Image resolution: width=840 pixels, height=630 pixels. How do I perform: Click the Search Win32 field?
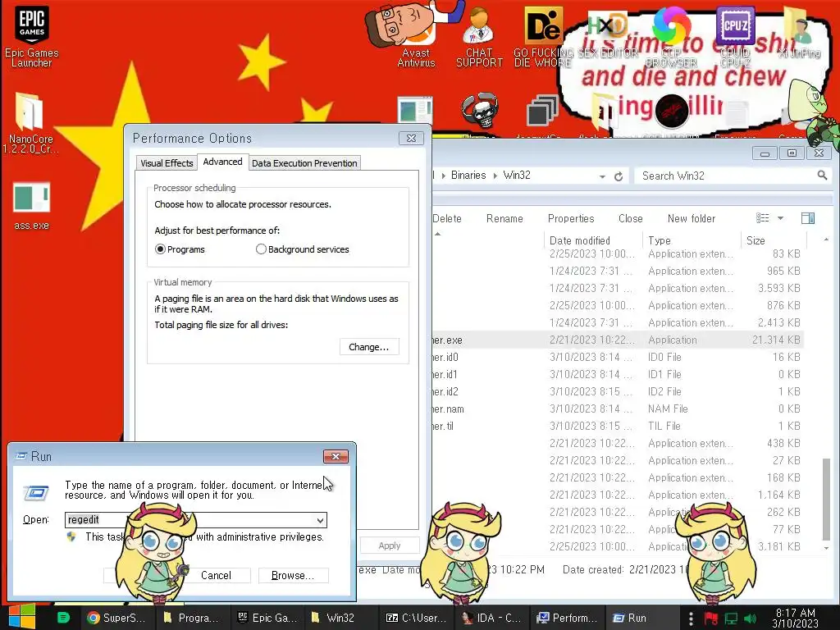point(733,176)
